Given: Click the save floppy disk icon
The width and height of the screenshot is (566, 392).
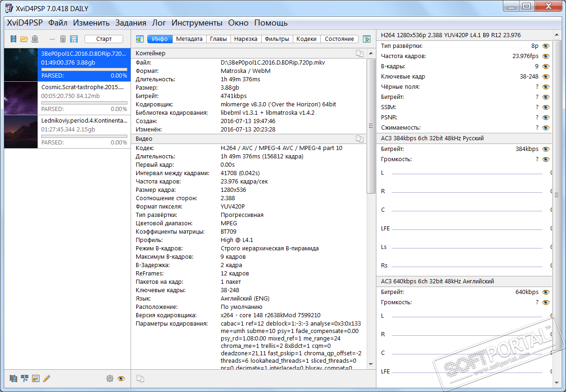Looking at the screenshot, I should point(74,39).
